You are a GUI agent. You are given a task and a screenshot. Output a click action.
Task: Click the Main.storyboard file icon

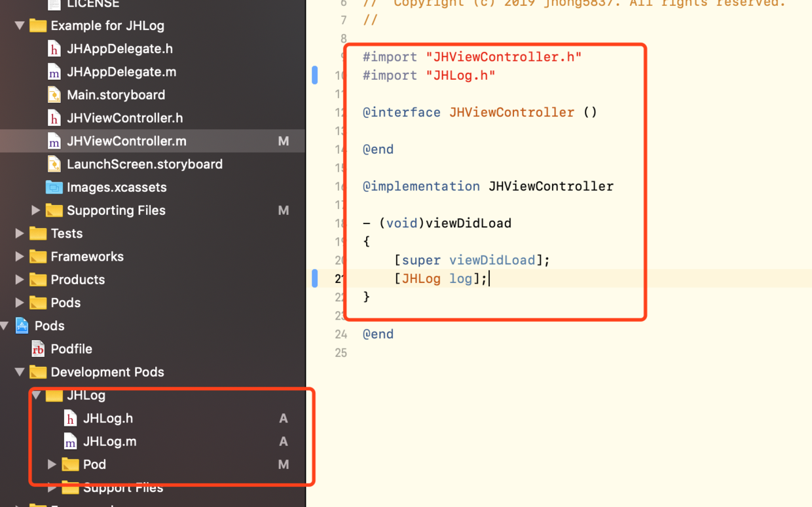coord(54,95)
